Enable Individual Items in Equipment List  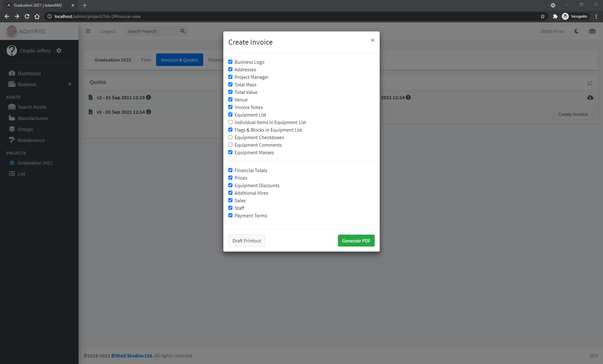point(231,122)
